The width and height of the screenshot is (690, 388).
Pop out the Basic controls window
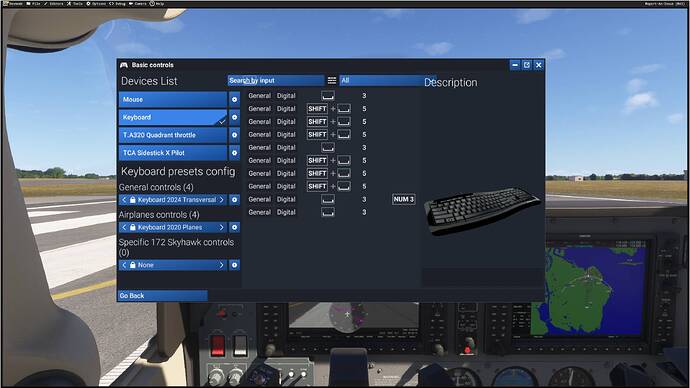pos(527,65)
